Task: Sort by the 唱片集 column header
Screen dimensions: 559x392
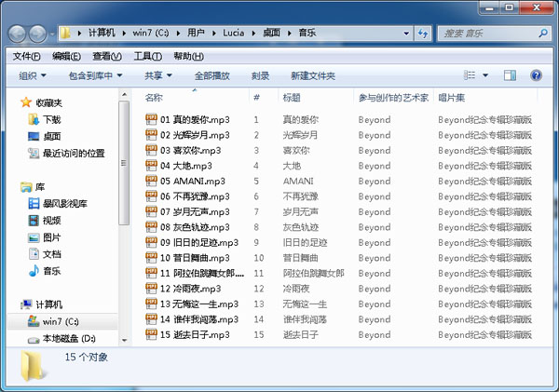Action: point(451,98)
